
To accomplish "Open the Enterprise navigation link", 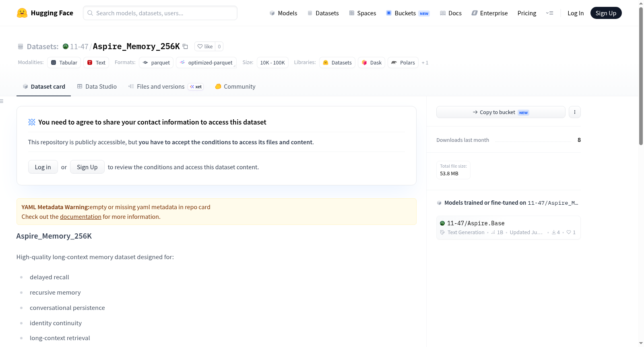I will click(x=489, y=13).
